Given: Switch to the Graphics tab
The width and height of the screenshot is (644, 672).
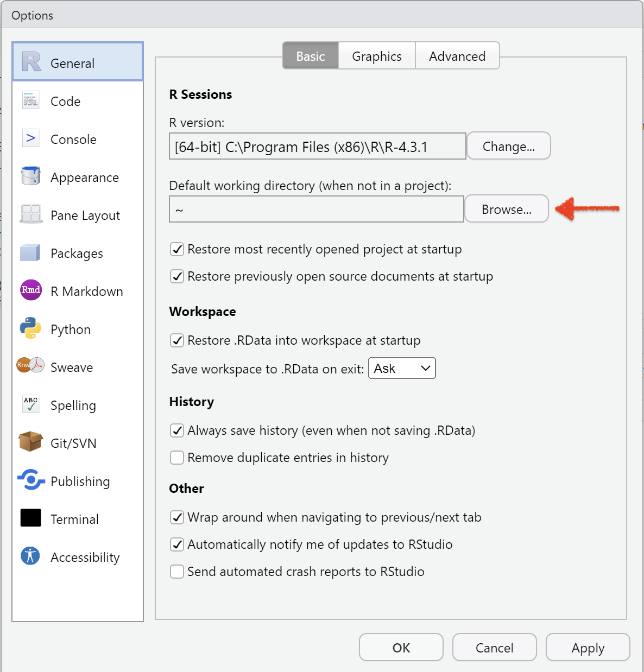Looking at the screenshot, I should pyautogui.click(x=377, y=56).
